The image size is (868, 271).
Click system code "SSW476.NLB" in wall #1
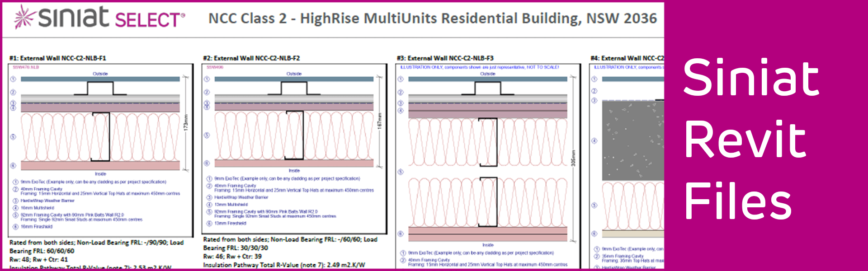26,67
